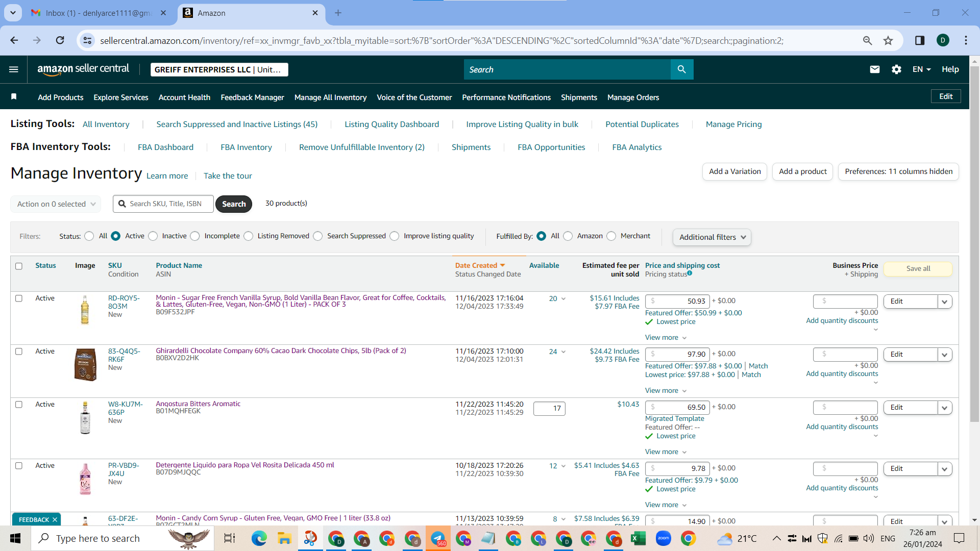Click the magnifier search button in header
Viewport: 980px width, 551px height.
[x=681, y=69]
